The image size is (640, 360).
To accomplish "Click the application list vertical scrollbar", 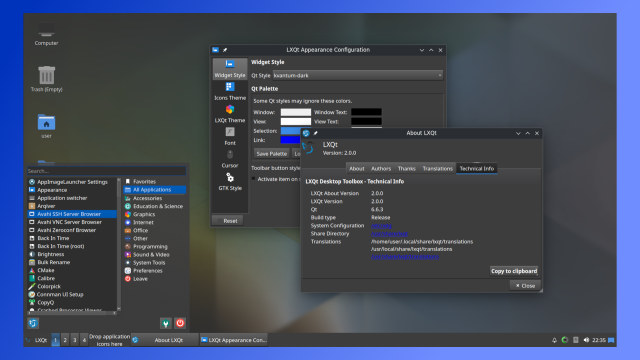I will (x=119, y=244).
